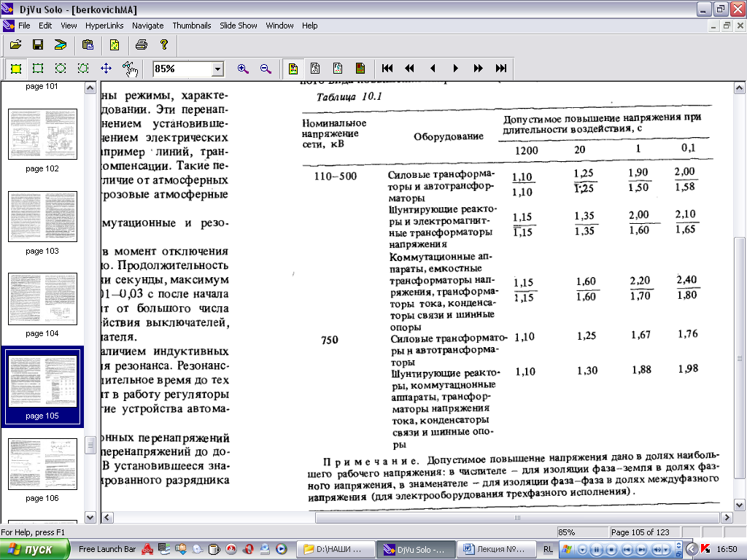Switch to color display mode
747x560 pixels.
(x=293, y=69)
